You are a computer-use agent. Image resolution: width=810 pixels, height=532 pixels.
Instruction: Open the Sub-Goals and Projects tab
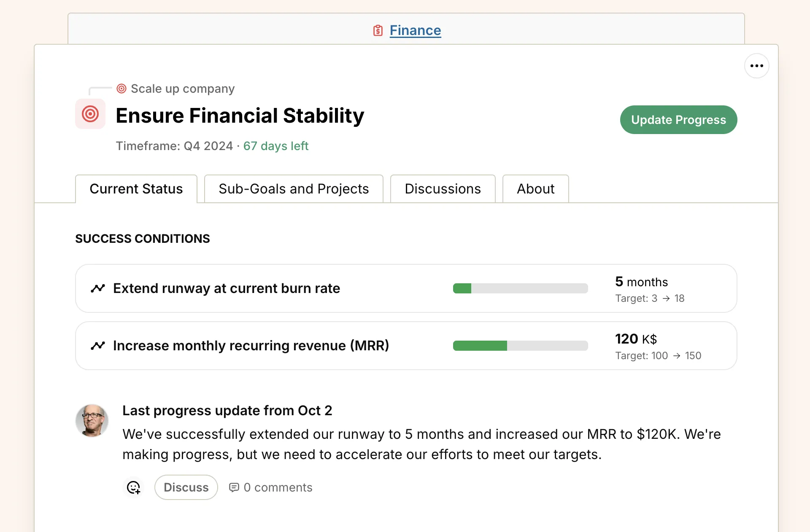tap(294, 189)
